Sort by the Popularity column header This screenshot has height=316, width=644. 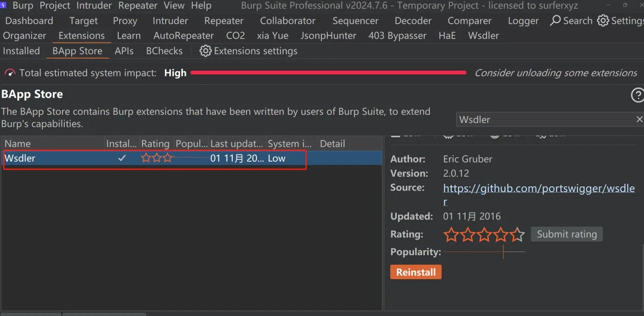tap(191, 144)
